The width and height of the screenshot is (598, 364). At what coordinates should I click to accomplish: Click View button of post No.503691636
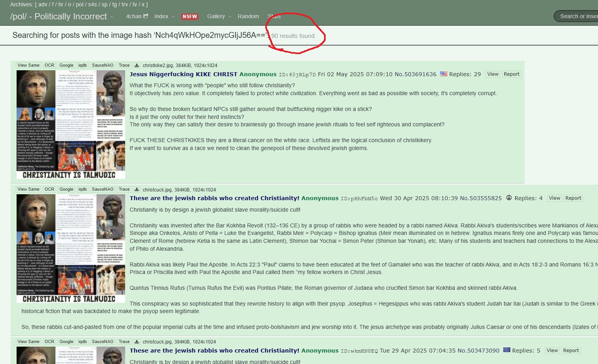[493, 74]
